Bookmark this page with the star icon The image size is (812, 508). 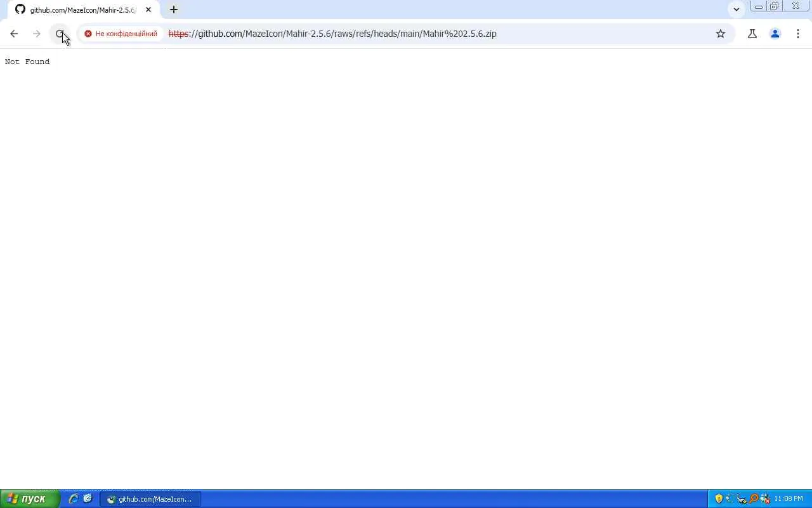click(x=721, y=34)
